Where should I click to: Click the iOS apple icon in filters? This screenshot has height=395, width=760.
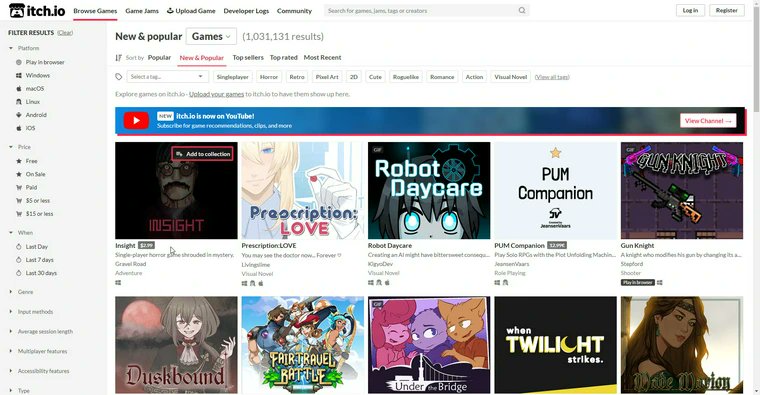(x=19, y=128)
